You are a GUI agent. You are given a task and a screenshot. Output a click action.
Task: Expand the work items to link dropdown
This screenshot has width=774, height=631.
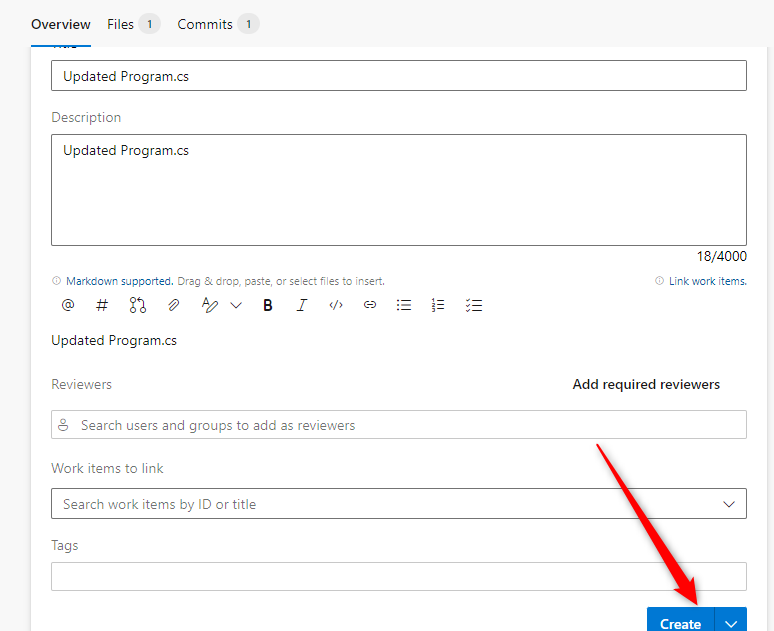pos(729,504)
